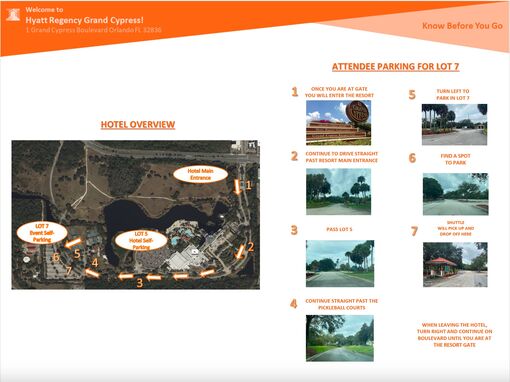Open the pickleball courts road photo

(x=340, y=338)
